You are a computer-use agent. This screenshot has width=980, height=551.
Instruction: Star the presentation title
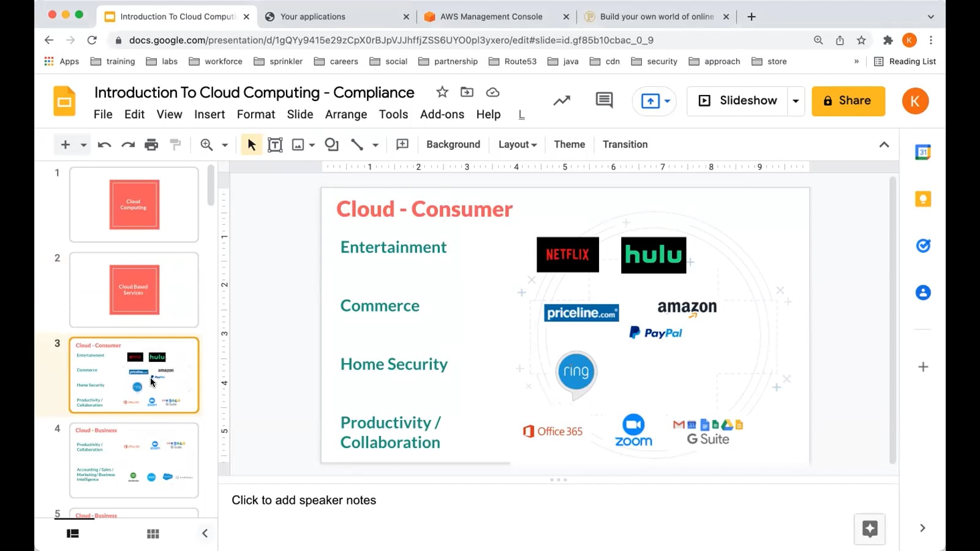click(442, 92)
